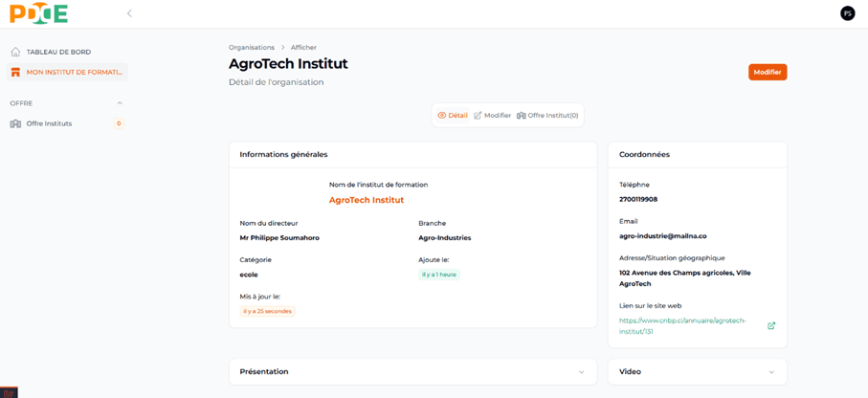Screen dimensions: 868x398
Task: Open the PS user avatar menu
Action: pos(847,13)
